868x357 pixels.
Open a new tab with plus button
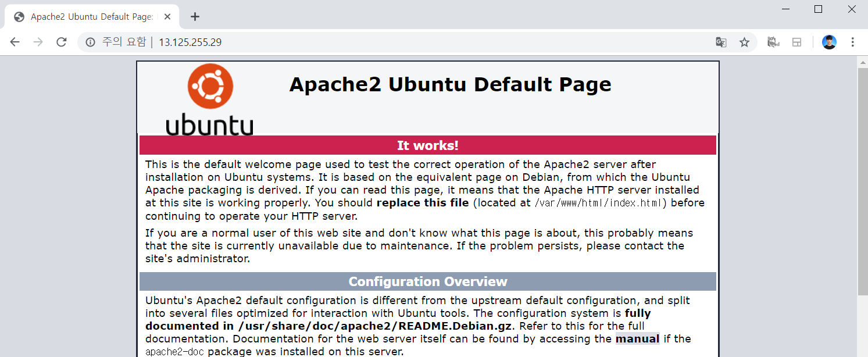(195, 16)
